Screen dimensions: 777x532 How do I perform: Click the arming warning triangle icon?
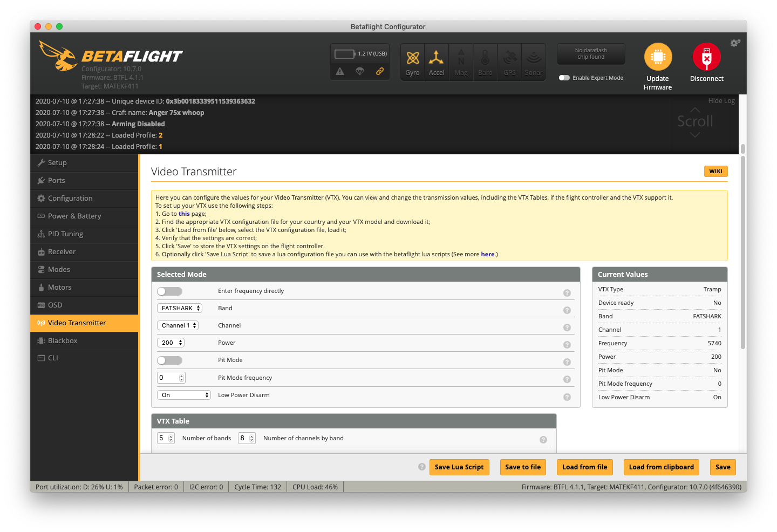pyautogui.click(x=340, y=71)
